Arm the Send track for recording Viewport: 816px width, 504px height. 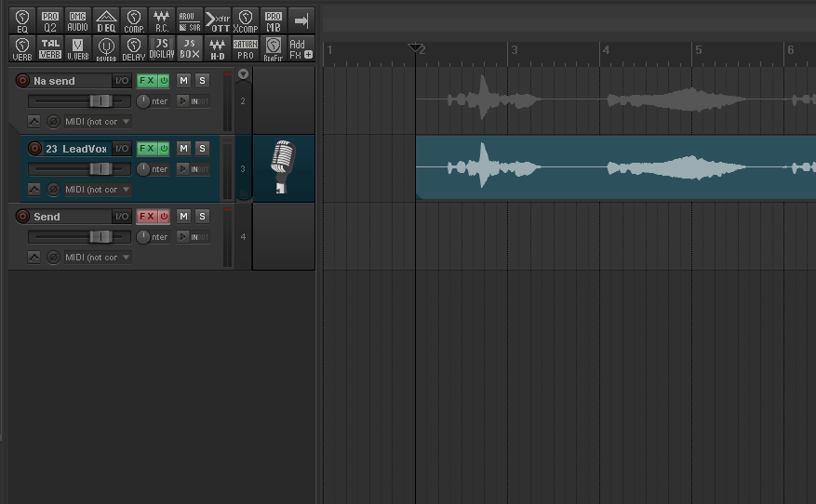click(x=22, y=217)
